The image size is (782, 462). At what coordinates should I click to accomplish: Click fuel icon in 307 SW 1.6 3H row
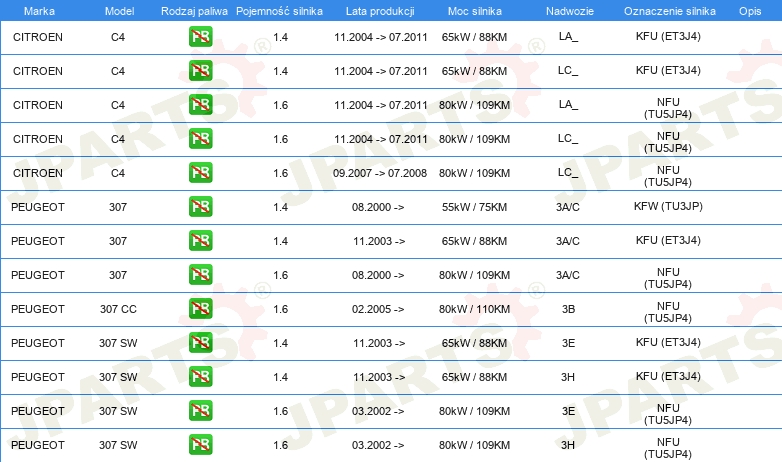pyautogui.click(x=200, y=444)
